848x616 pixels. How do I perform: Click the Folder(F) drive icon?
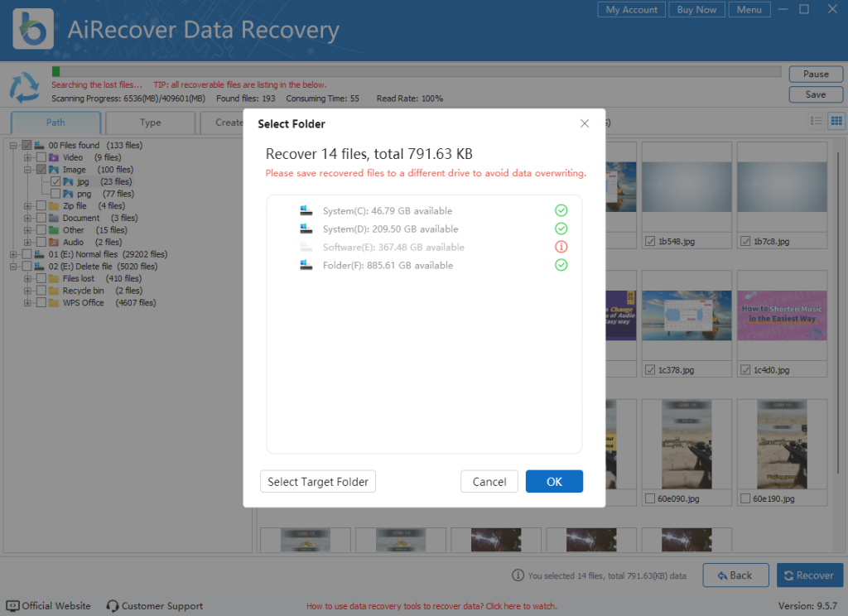coord(306,265)
